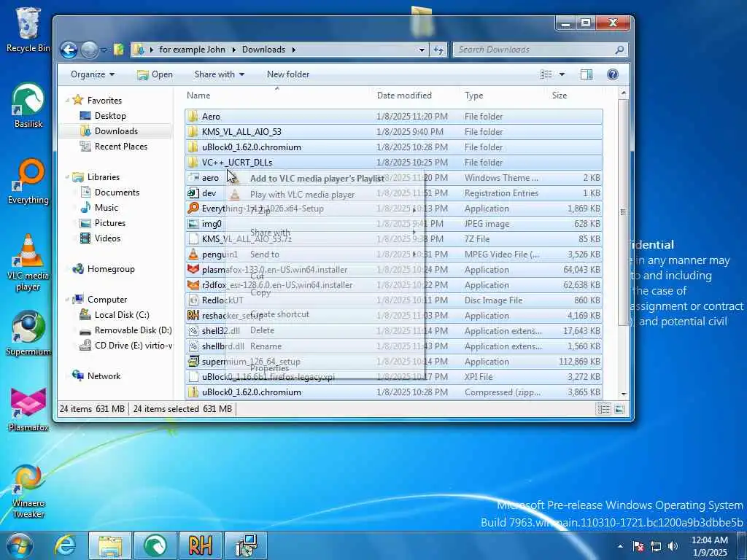Open Winaero Tweaker desktop shortcut
Viewport: 747px width, 560px height.
28,491
